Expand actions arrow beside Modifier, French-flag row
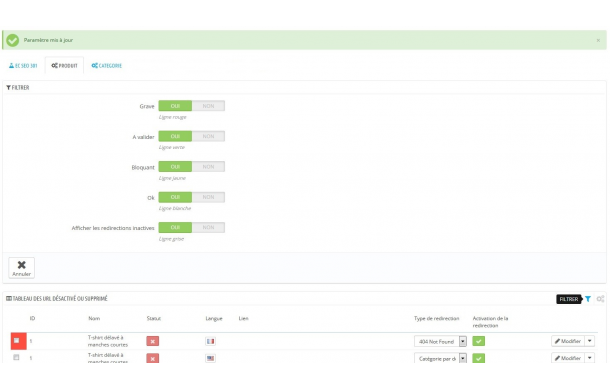 (590, 341)
